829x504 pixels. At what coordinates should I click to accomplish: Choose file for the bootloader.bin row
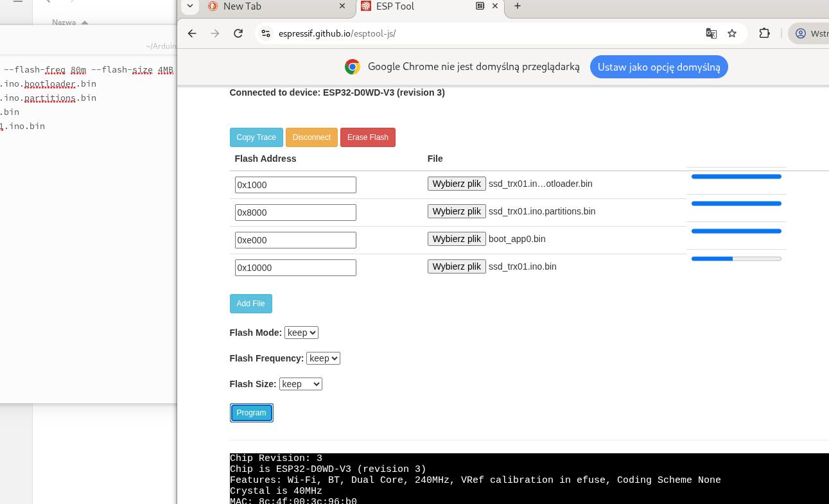pyautogui.click(x=457, y=184)
